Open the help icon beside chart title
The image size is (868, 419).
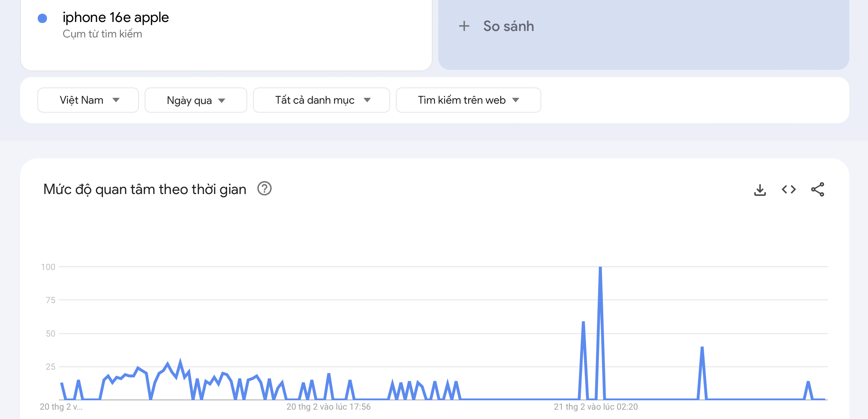pyautogui.click(x=265, y=189)
